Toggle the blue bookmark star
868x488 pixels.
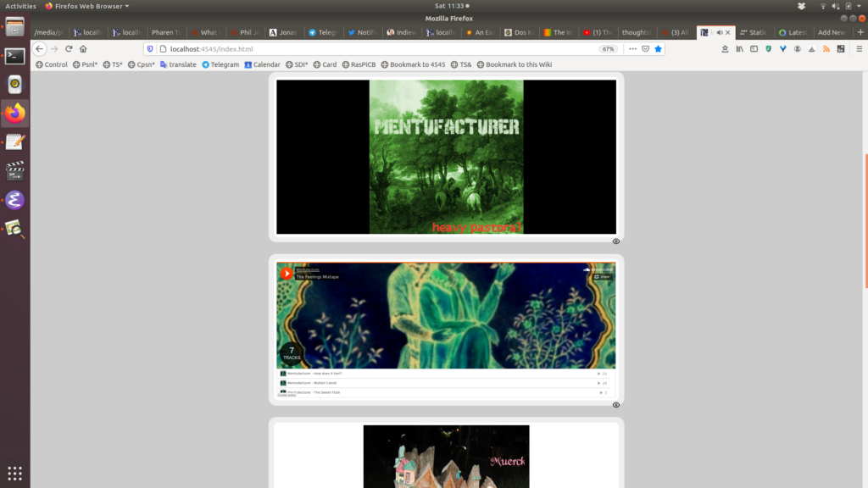tap(658, 48)
